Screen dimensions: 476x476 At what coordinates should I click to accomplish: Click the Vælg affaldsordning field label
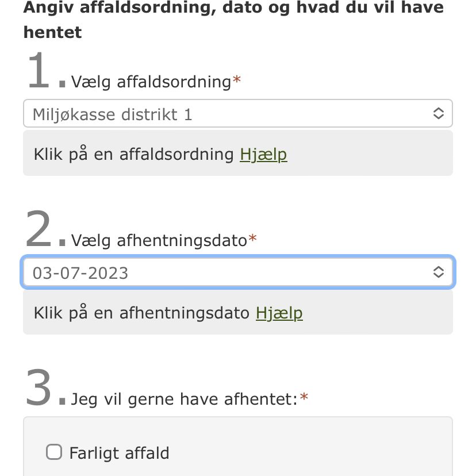[x=151, y=82]
